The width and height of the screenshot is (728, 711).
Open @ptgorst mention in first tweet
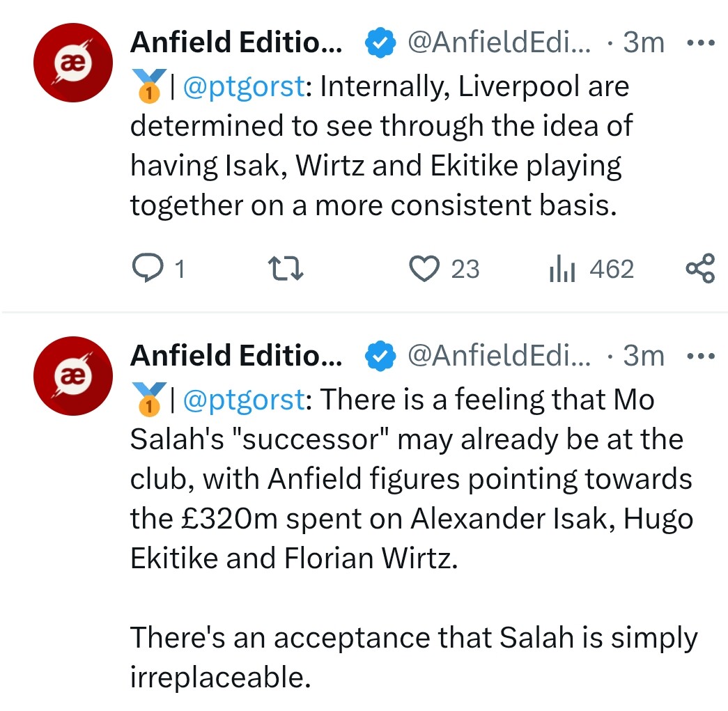click(244, 87)
